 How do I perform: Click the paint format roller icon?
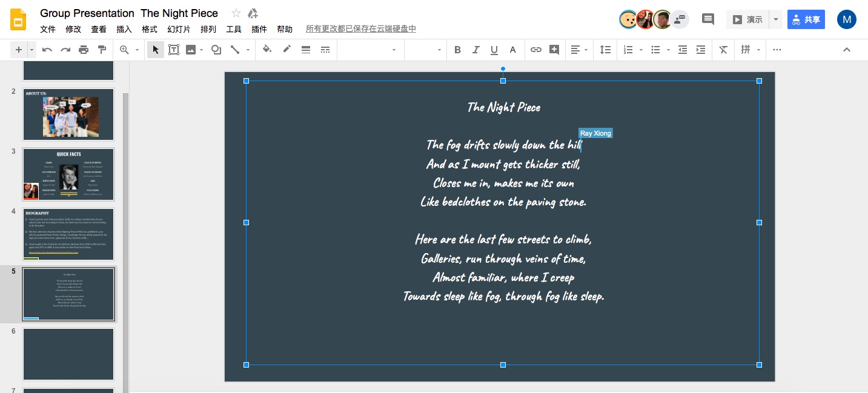[102, 50]
